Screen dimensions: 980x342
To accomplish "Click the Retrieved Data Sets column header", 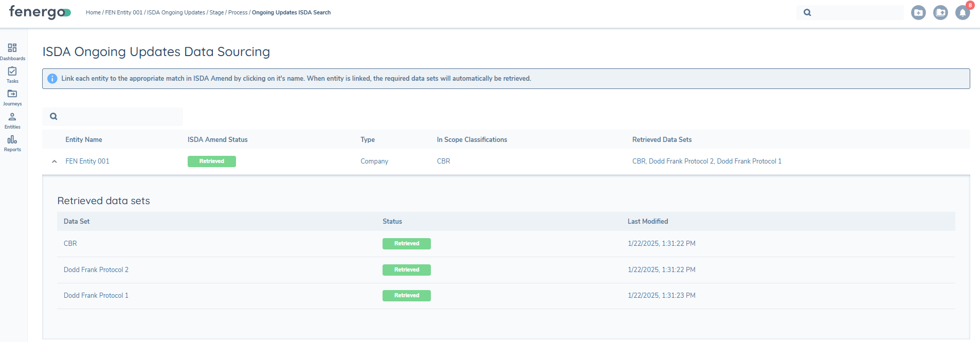I will click(662, 140).
